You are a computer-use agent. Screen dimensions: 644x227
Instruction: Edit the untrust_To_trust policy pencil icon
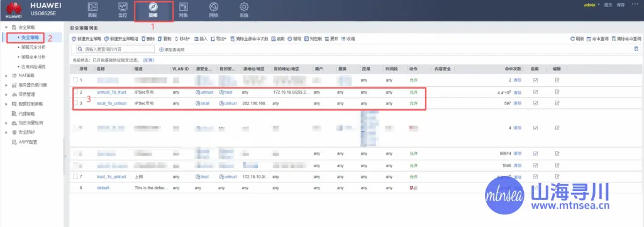point(557,92)
